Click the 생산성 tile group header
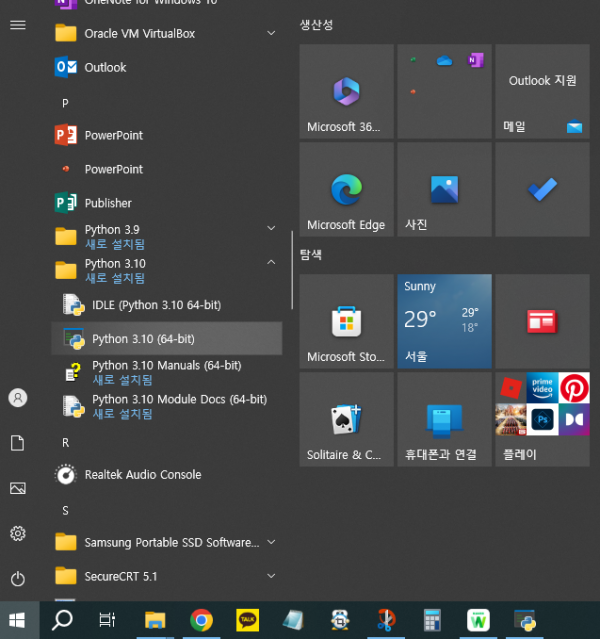 [316, 25]
